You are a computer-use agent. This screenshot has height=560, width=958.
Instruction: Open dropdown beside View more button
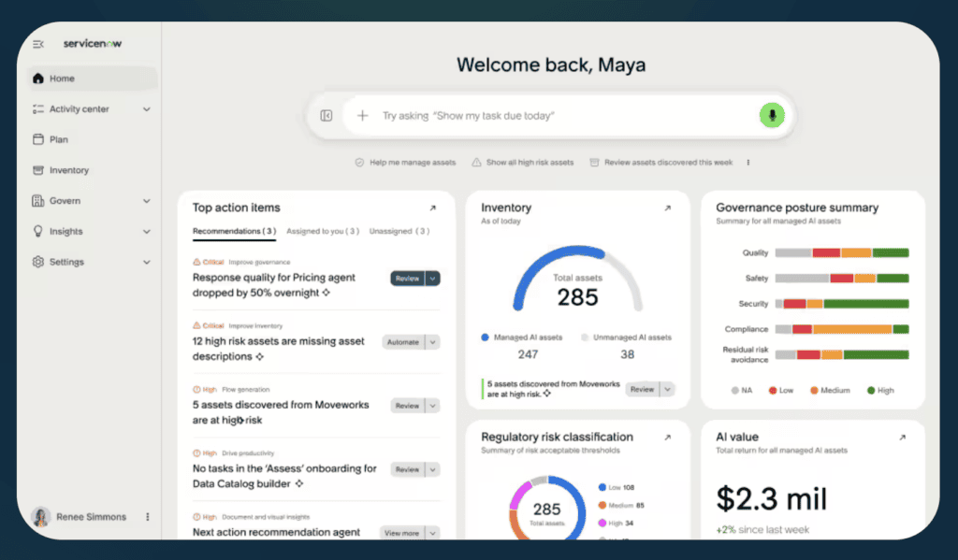coord(432,533)
